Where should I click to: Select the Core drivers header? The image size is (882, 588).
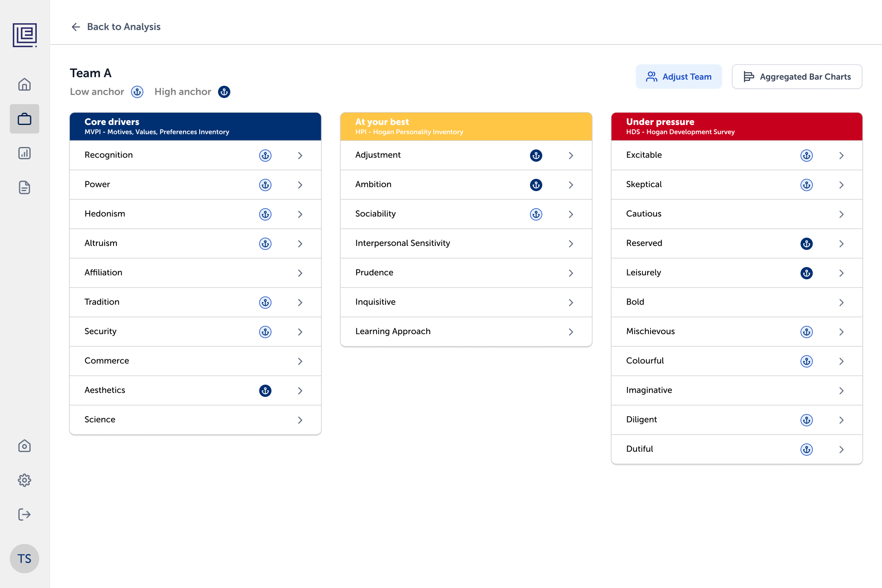click(196, 127)
